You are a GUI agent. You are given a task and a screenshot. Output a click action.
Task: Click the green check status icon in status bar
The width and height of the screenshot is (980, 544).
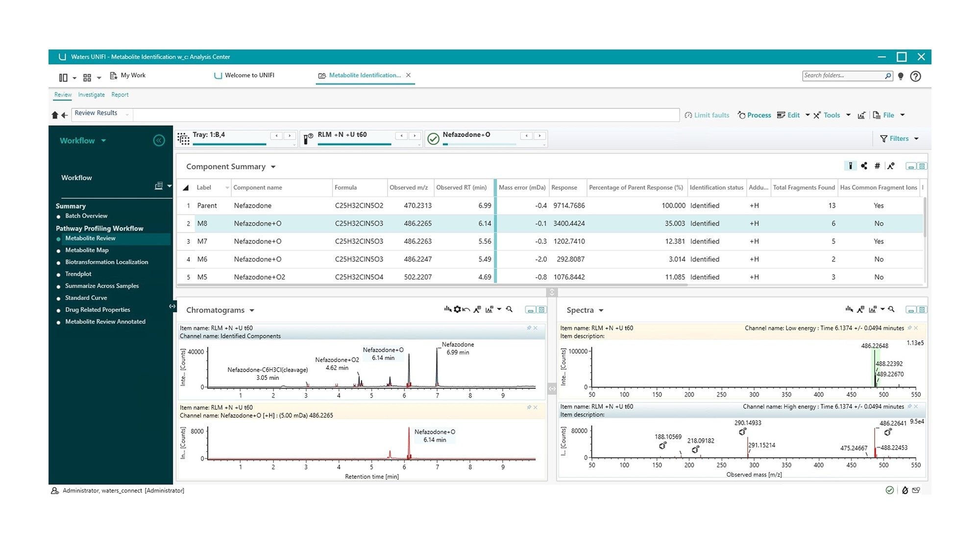(890, 490)
